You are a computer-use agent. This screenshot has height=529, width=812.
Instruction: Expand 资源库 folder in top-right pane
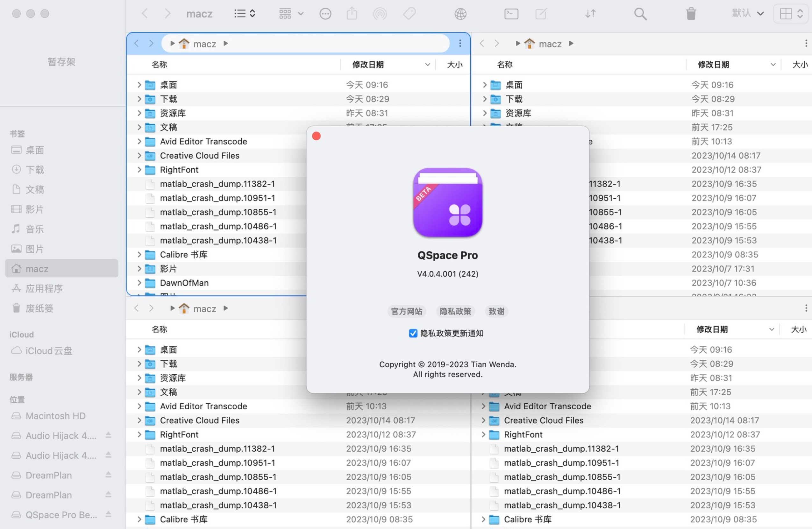pos(484,113)
